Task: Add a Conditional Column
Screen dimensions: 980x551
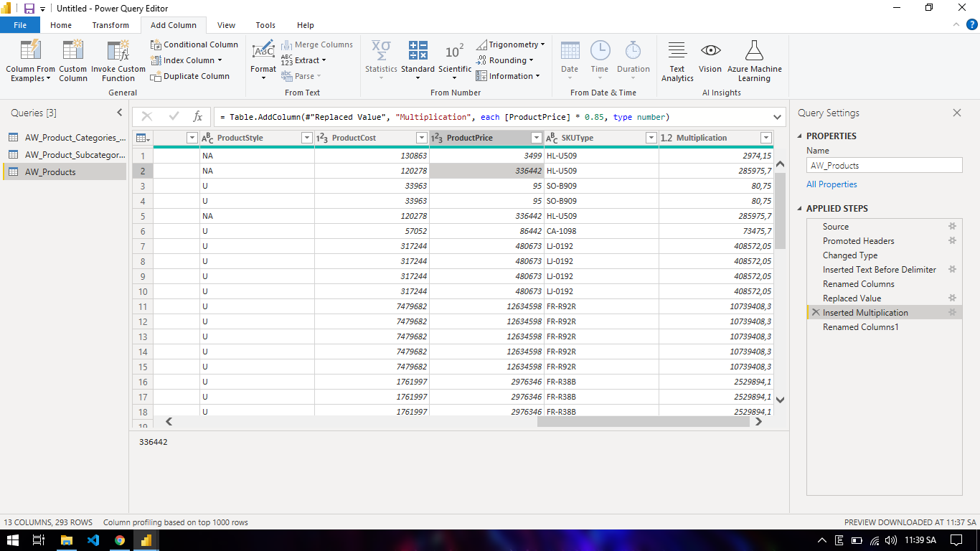Action: (194, 44)
